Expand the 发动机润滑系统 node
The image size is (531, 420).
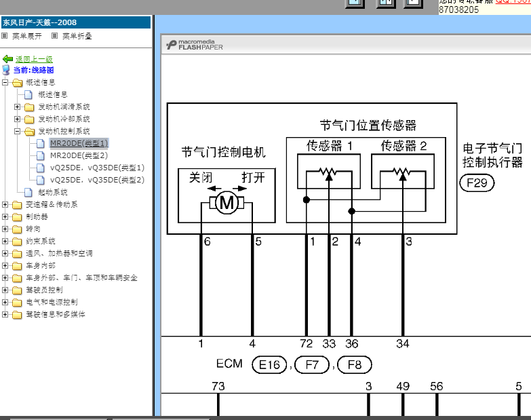17,107
